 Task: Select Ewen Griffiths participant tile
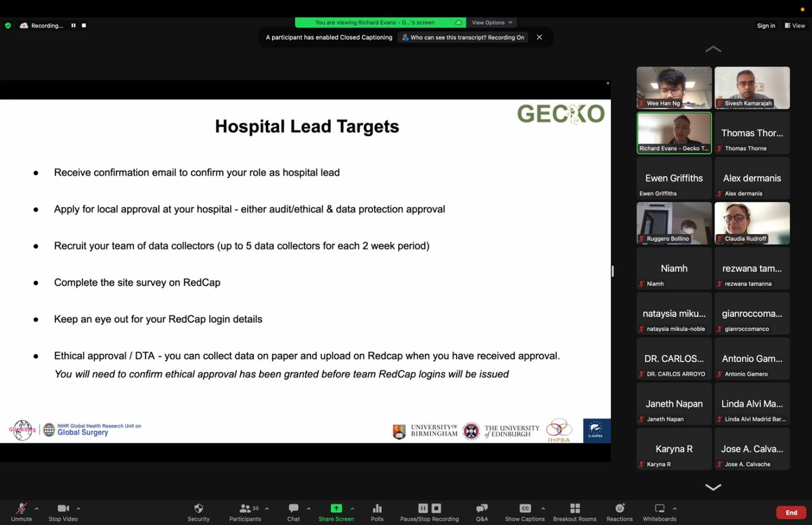pos(674,178)
